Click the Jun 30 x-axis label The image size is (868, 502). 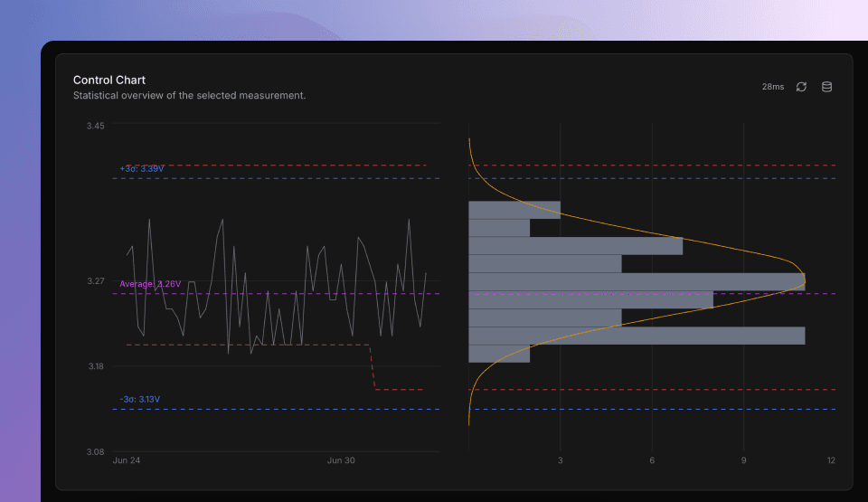341,460
